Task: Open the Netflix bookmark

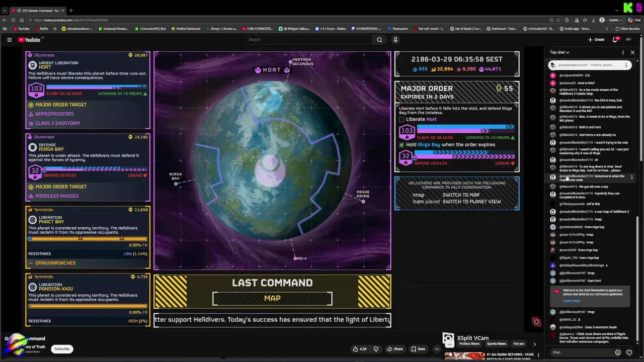Action: point(41,29)
